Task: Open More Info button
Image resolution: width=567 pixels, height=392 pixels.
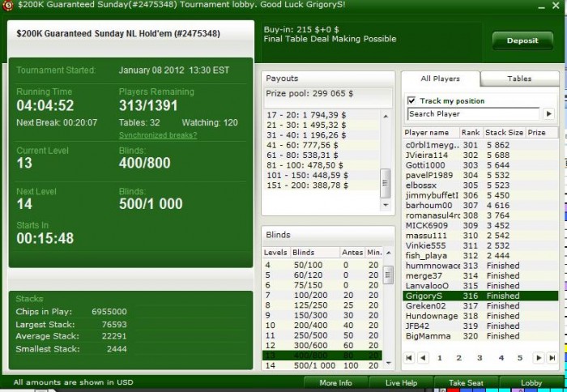Action: point(335,382)
